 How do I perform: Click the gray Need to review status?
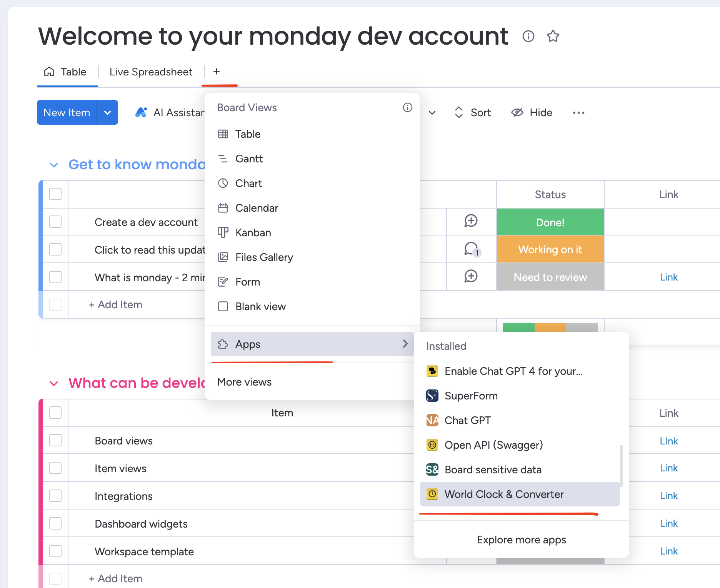tap(550, 277)
